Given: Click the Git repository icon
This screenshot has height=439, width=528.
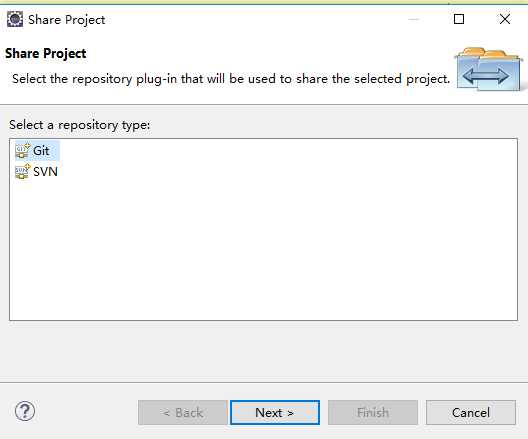Looking at the screenshot, I should coord(23,151).
